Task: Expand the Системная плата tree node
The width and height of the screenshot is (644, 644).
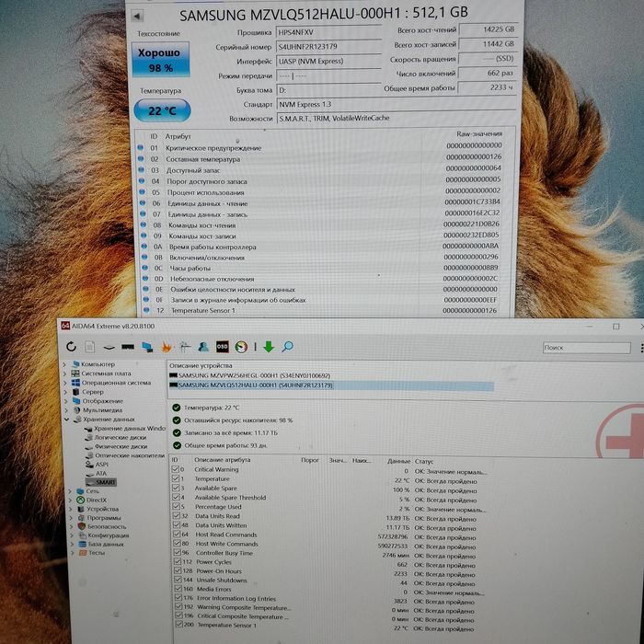Action: click(x=65, y=374)
